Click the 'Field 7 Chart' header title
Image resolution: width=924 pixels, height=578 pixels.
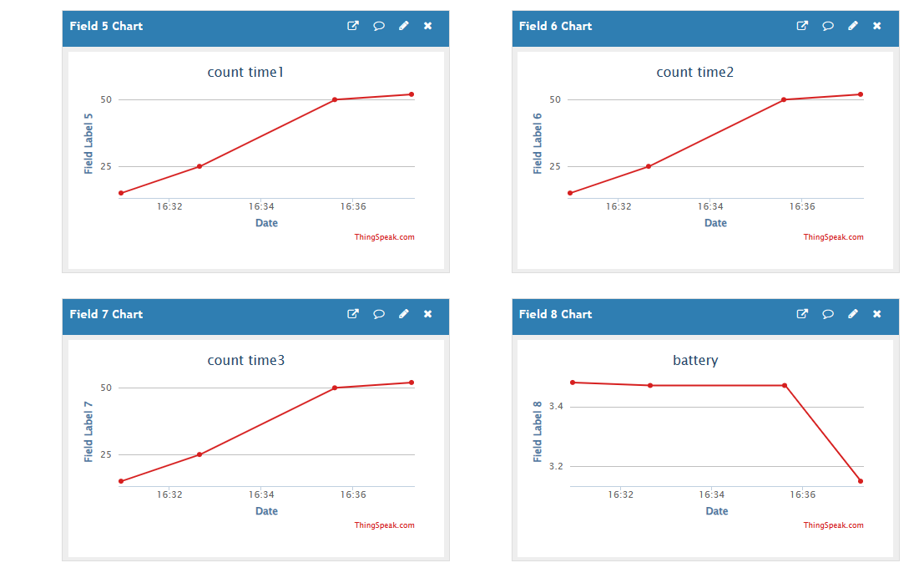click(x=106, y=314)
